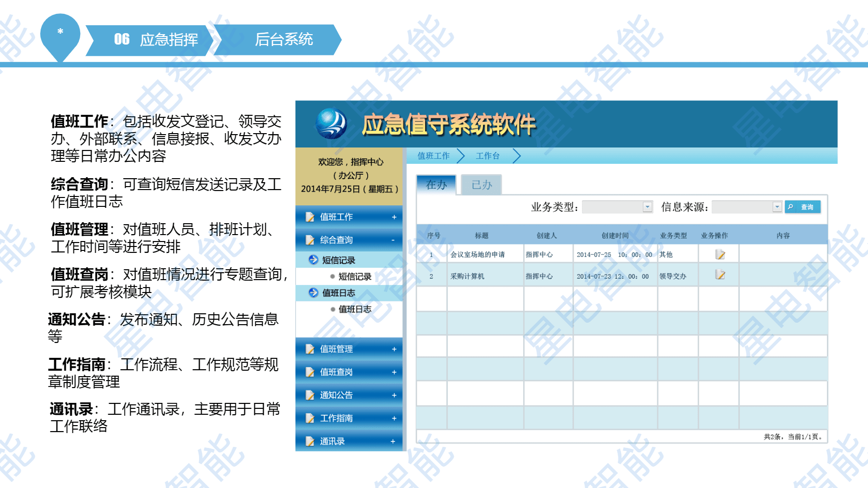Expand 通知公告 section with plus sign
Image resolution: width=868 pixels, height=488 pixels.
(394, 395)
